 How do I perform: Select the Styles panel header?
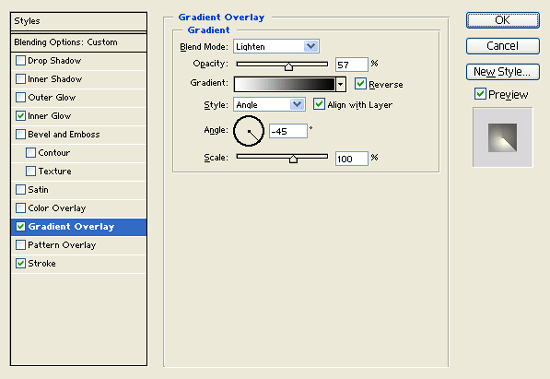[79, 21]
